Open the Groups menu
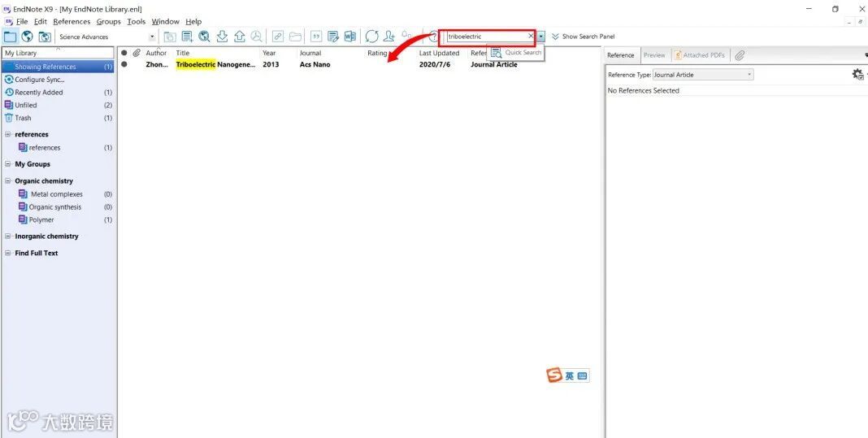 [109, 22]
